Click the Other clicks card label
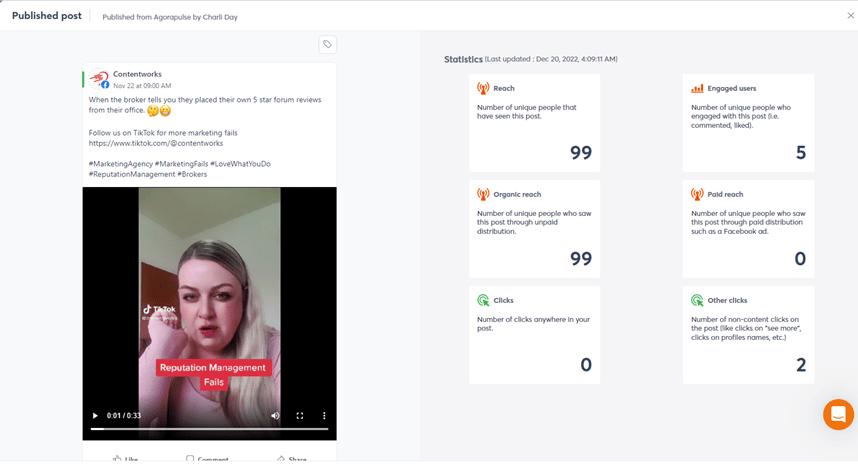This screenshot has width=858, height=466. pos(727,300)
